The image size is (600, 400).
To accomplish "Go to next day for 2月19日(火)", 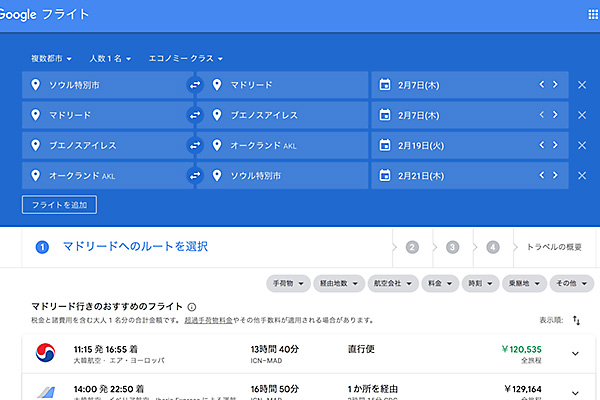I will pyautogui.click(x=555, y=145).
